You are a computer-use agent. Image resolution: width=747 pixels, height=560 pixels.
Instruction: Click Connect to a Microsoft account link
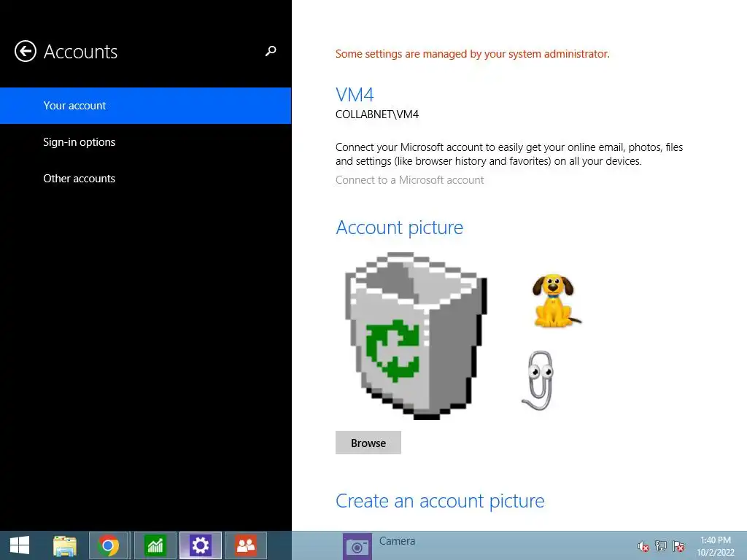click(x=409, y=180)
